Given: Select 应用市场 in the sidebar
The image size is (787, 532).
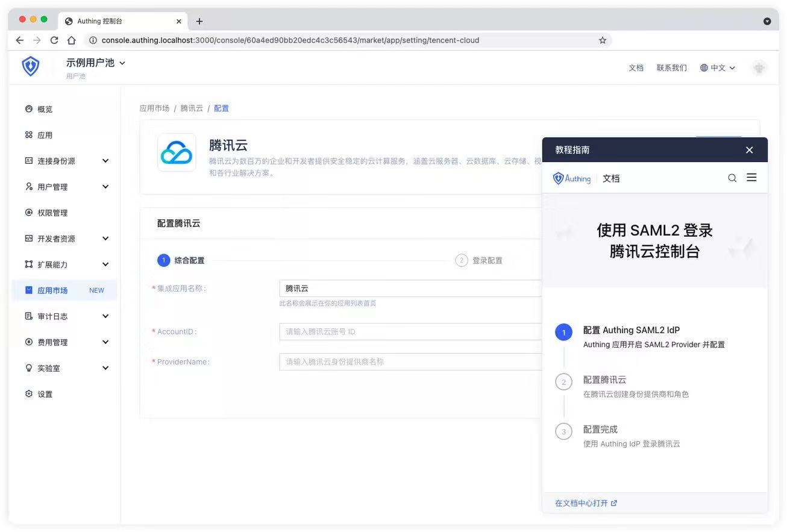Looking at the screenshot, I should (x=64, y=290).
